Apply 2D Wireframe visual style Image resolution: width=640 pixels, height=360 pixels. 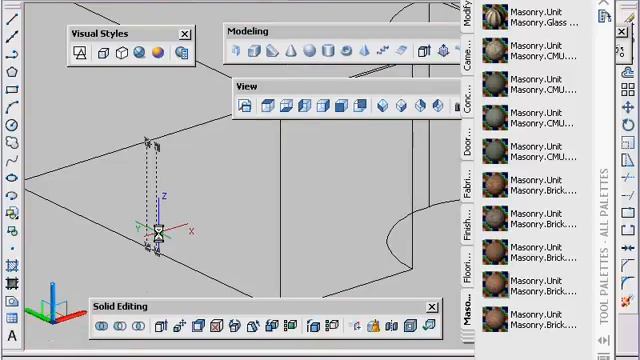coord(80,53)
